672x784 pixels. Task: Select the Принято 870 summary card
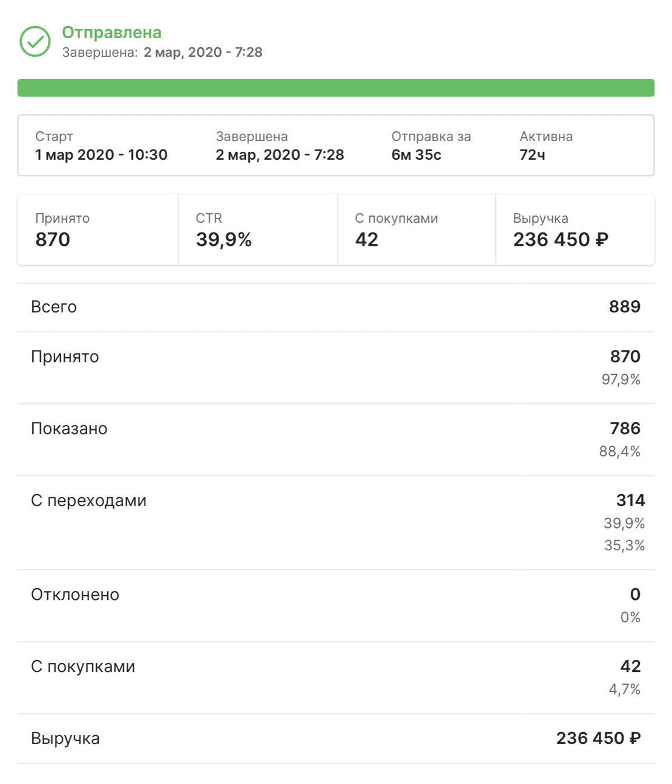coord(98,229)
